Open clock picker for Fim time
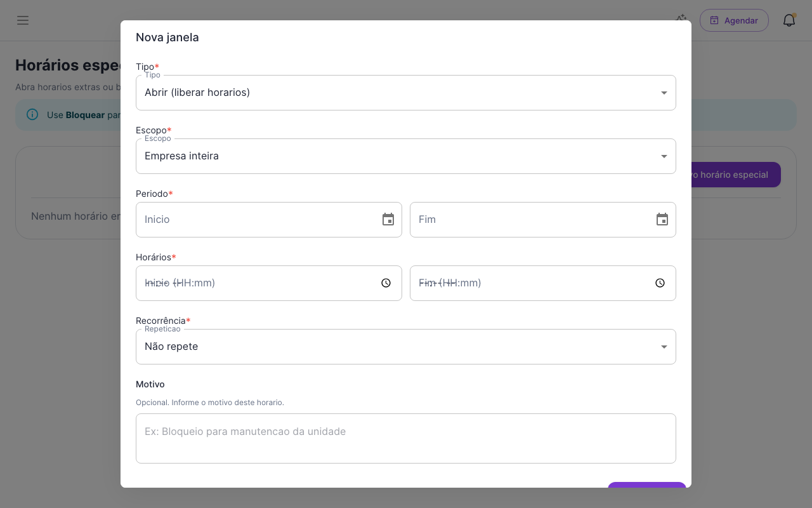This screenshot has height=508, width=812. (660, 283)
